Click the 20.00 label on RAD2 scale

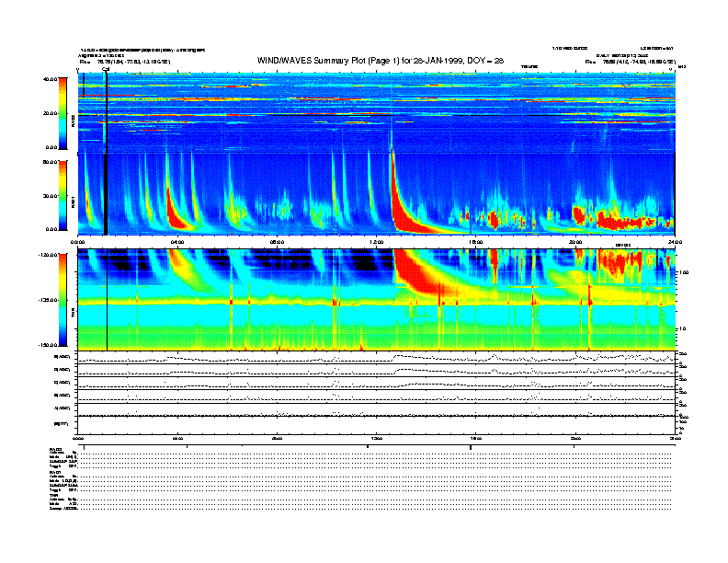(50, 113)
